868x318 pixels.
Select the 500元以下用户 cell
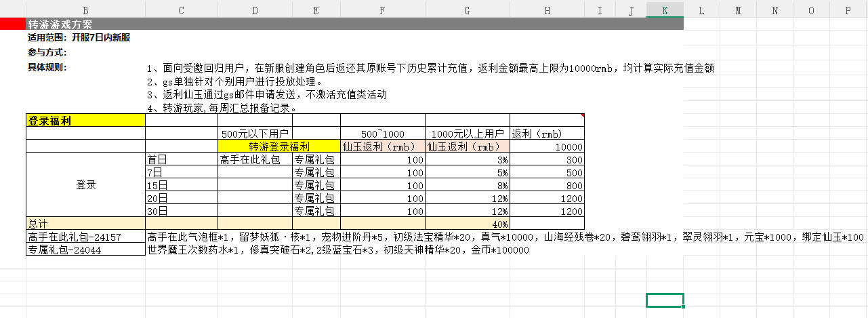[255, 134]
